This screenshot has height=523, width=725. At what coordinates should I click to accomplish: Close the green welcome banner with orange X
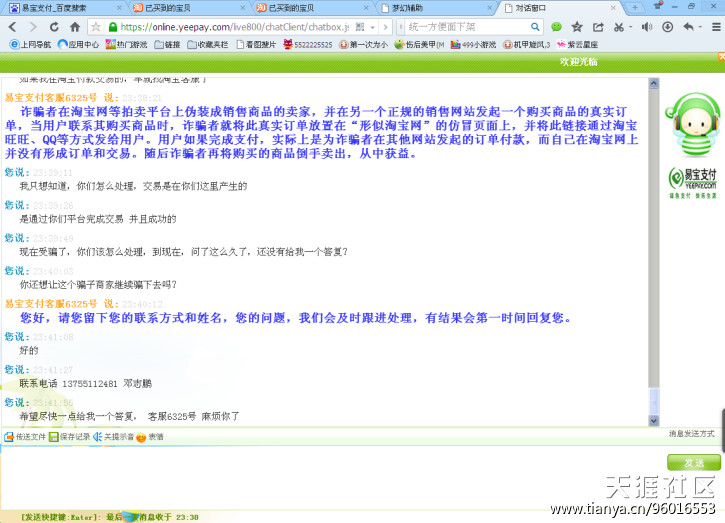[721, 56]
